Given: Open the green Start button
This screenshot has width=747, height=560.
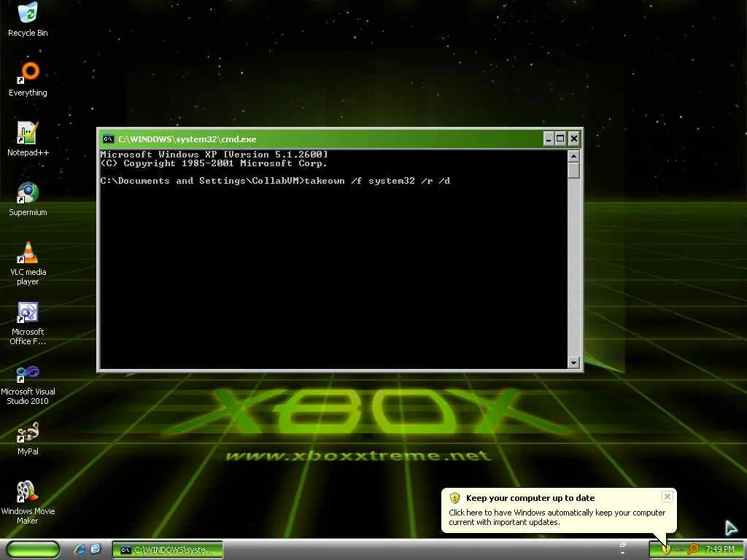Looking at the screenshot, I should (33, 550).
